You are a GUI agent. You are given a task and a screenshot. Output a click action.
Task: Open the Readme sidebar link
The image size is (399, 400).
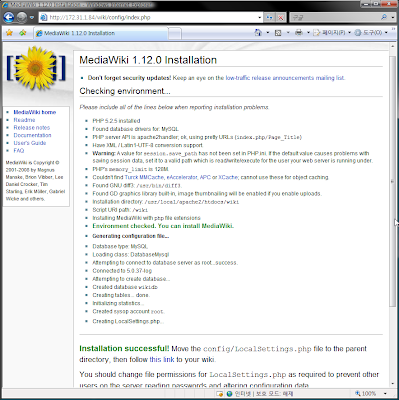pyautogui.click(x=24, y=120)
